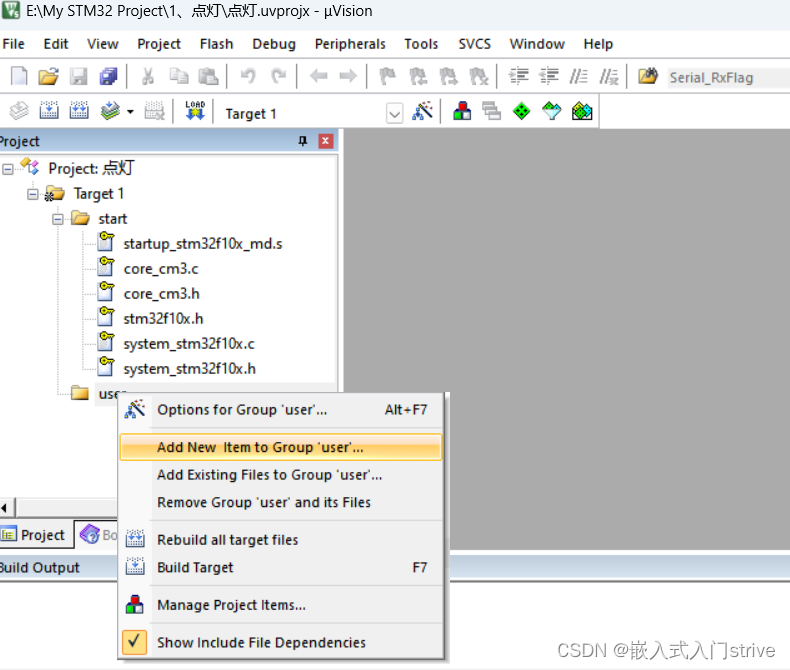Image resolution: width=790 pixels, height=670 pixels.
Task: Click the Download LOAD icon
Action: pos(195,110)
